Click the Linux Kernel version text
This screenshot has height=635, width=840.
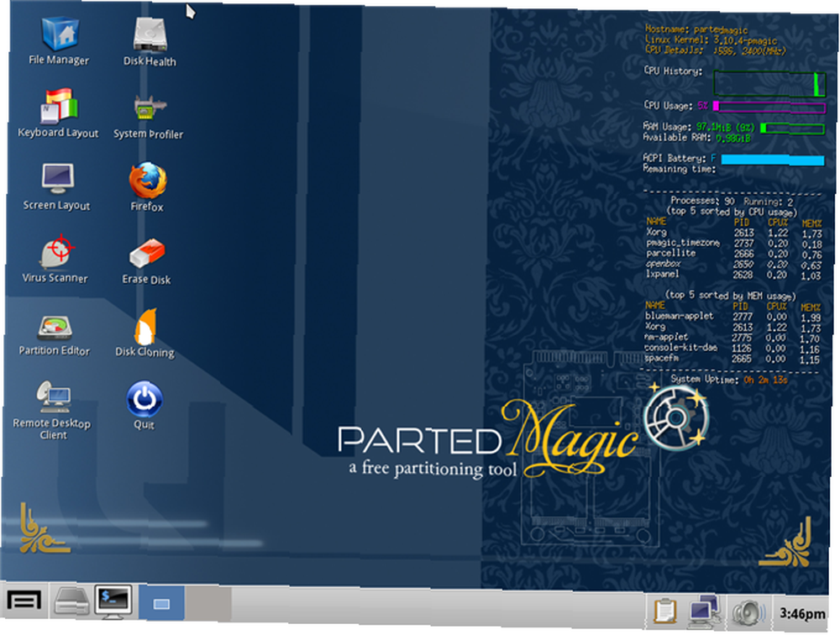(711, 39)
